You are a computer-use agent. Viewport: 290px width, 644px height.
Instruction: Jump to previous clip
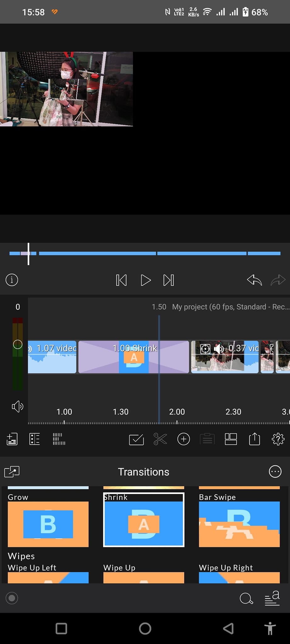[x=121, y=280]
